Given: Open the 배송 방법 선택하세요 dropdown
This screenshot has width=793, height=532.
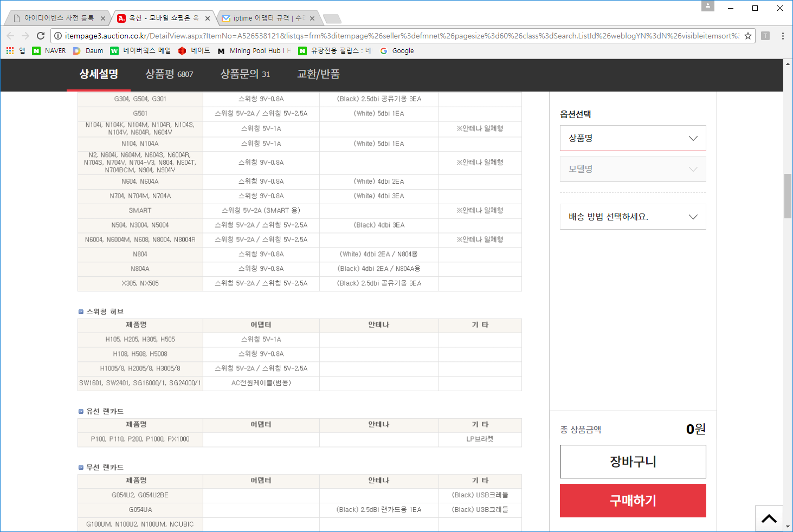Looking at the screenshot, I should pyautogui.click(x=633, y=217).
